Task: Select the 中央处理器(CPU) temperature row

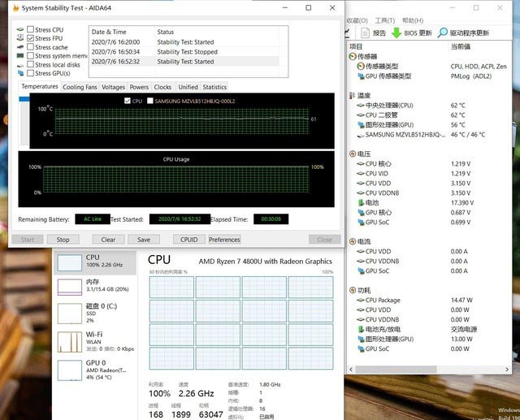Action: click(x=430, y=106)
